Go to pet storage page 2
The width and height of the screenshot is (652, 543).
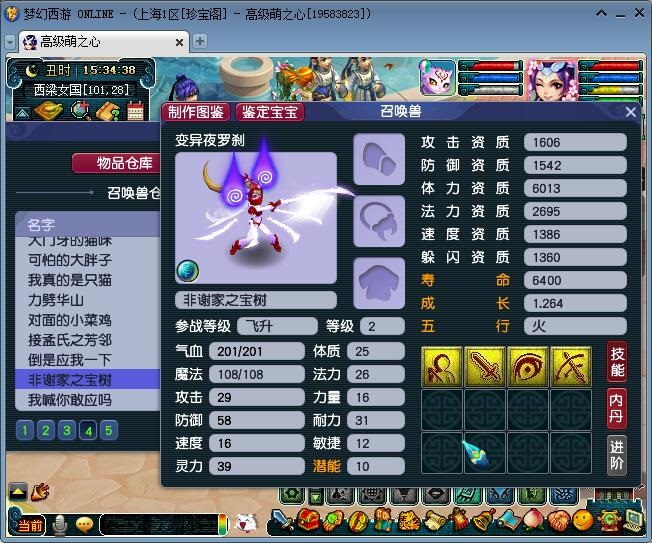[46, 430]
